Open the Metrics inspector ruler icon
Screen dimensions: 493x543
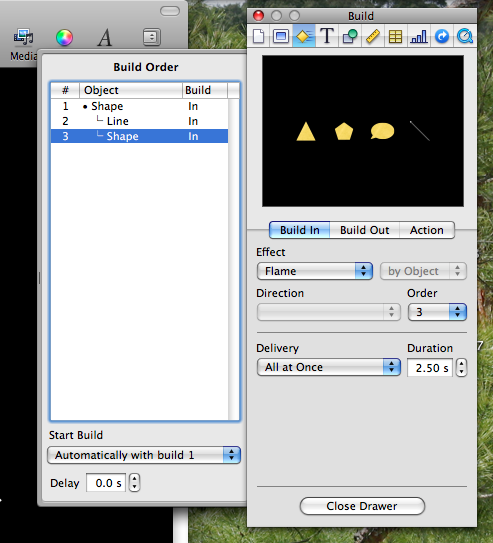tap(373, 36)
